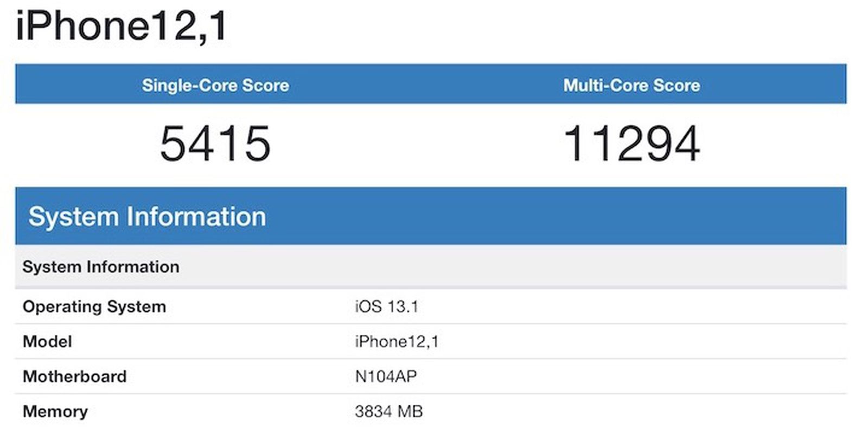Click the Multi-Core Score column header
The height and width of the screenshot is (434, 868).
click(631, 85)
